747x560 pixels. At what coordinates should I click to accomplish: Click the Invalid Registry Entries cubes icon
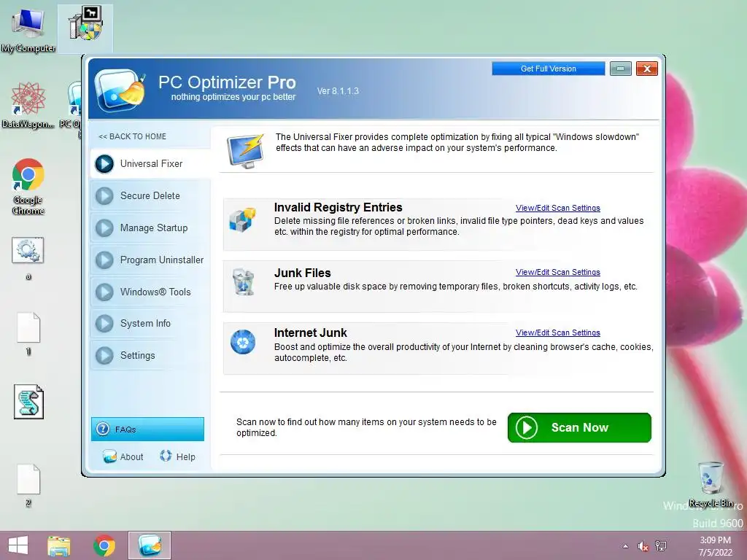click(242, 220)
